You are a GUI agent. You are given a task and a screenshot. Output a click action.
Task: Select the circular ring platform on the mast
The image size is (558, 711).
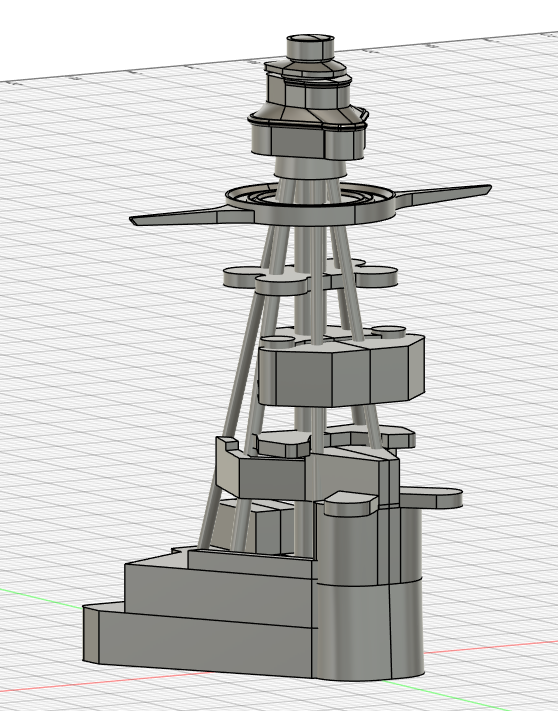[311, 203]
